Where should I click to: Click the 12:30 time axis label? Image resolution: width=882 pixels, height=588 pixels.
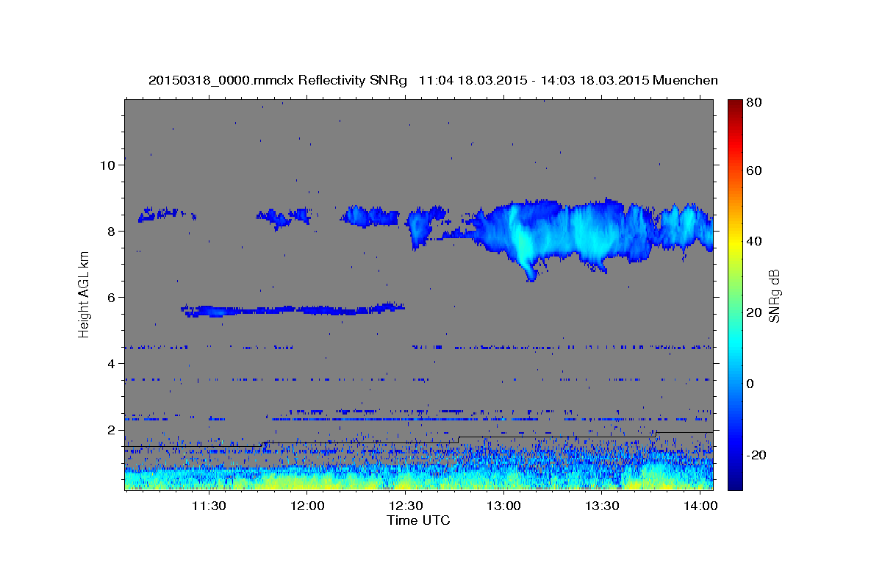coord(405,506)
